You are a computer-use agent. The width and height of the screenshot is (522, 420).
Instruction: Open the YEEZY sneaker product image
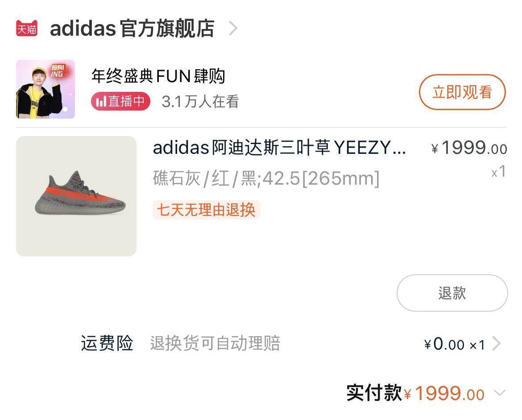click(x=76, y=196)
